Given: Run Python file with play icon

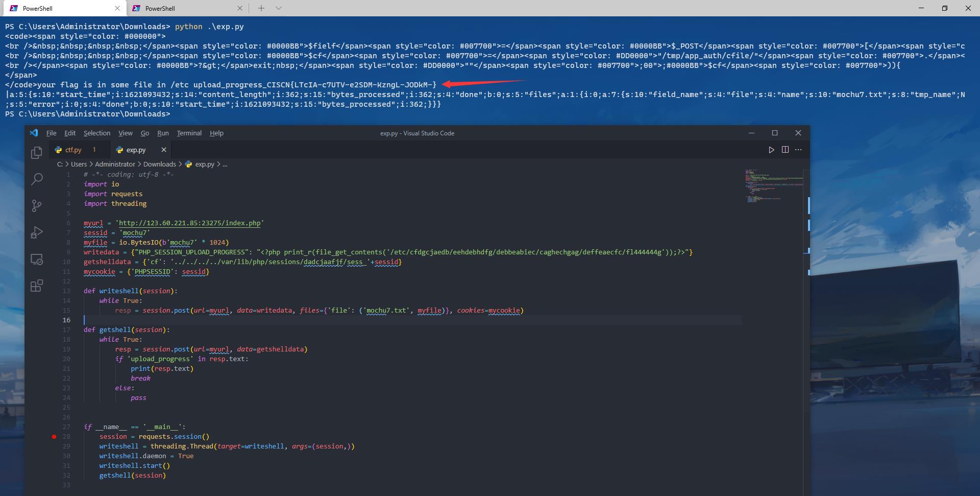Looking at the screenshot, I should 771,150.
